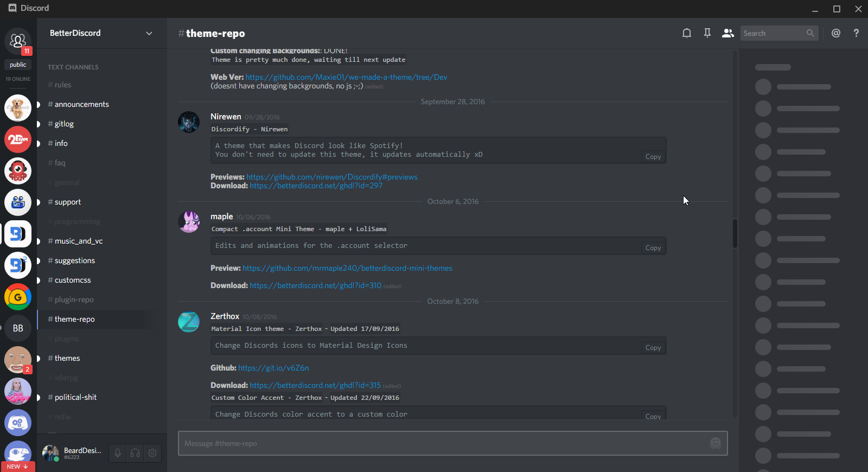The image size is (868, 472).
Task: Open Discordify download link id=297
Action: [316, 186]
